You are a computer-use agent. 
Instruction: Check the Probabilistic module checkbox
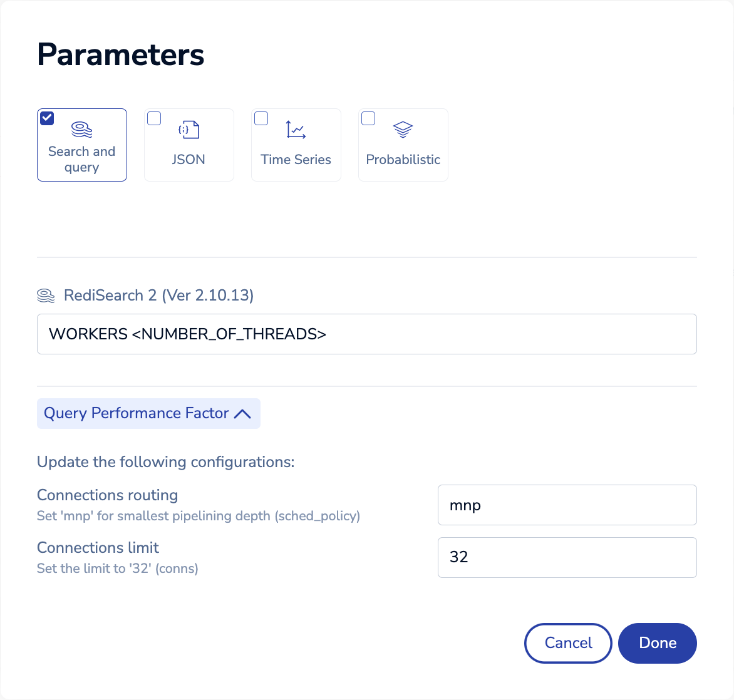point(368,118)
